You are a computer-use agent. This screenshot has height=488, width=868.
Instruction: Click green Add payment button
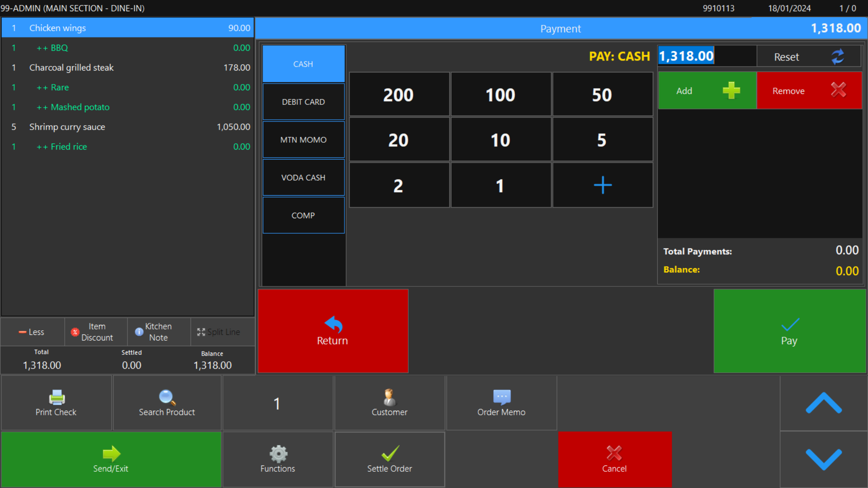(x=707, y=91)
